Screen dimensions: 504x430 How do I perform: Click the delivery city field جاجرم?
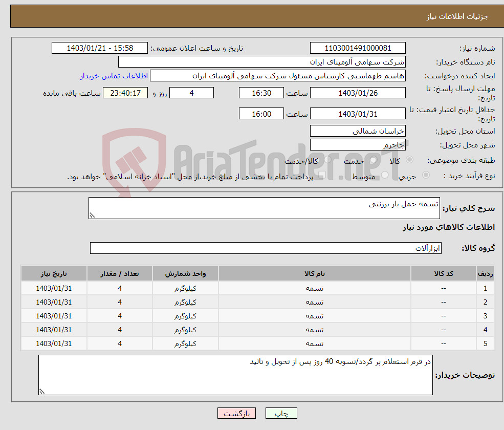click(x=358, y=145)
